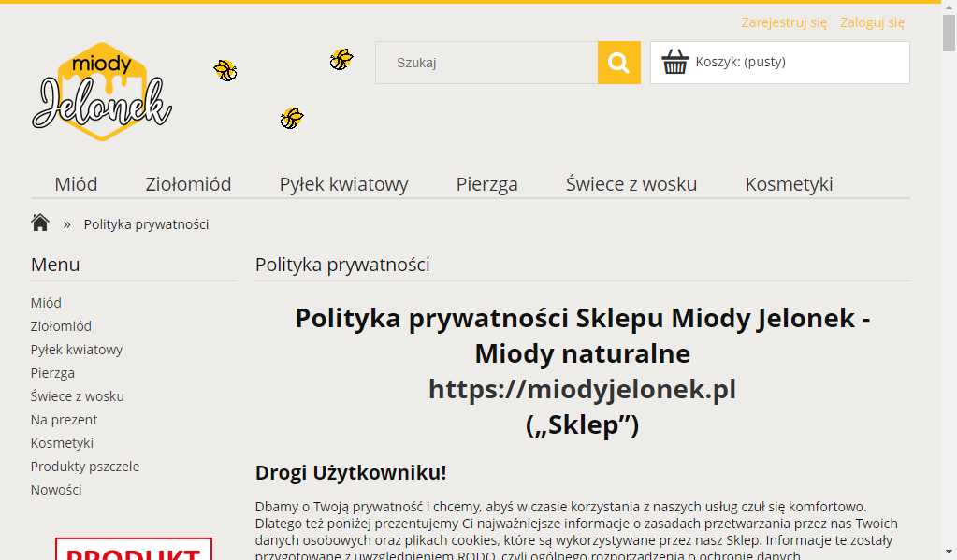957x560 pixels.
Task: Click the Miody Jelonek logo
Action: click(102, 92)
